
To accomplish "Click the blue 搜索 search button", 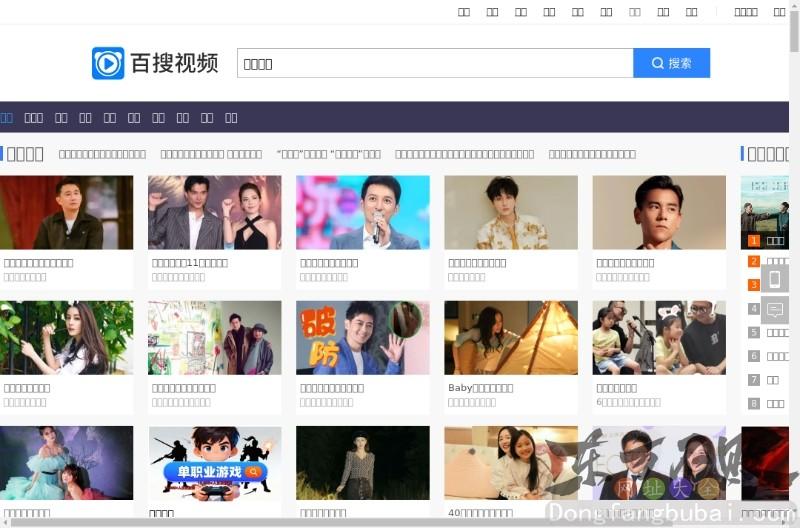I will (671, 63).
